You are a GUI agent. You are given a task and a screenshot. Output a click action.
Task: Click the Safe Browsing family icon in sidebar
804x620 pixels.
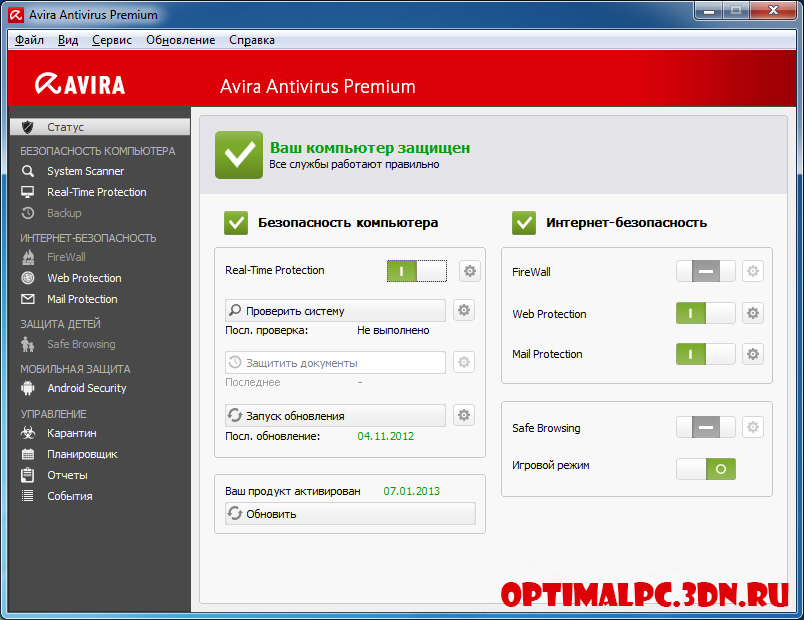(x=28, y=344)
